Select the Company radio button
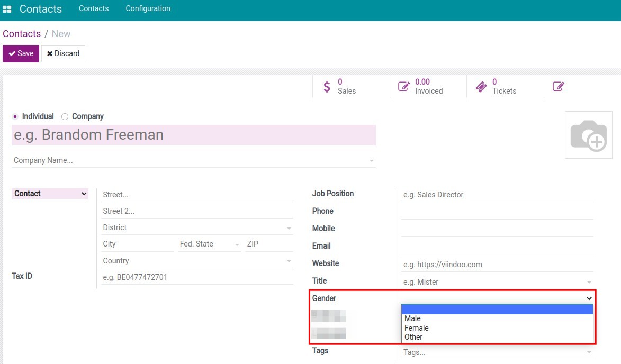This screenshot has height=364, width=621. pos(64,116)
